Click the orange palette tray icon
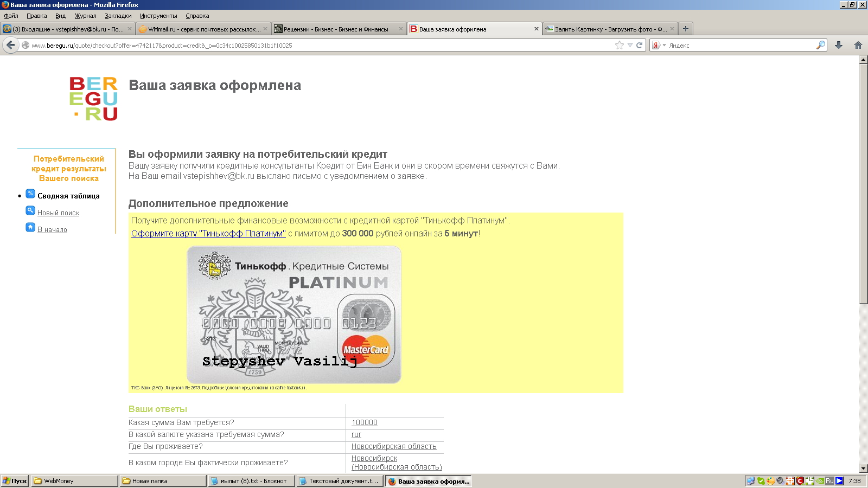Screen dimensions: 868x488 tap(770, 481)
